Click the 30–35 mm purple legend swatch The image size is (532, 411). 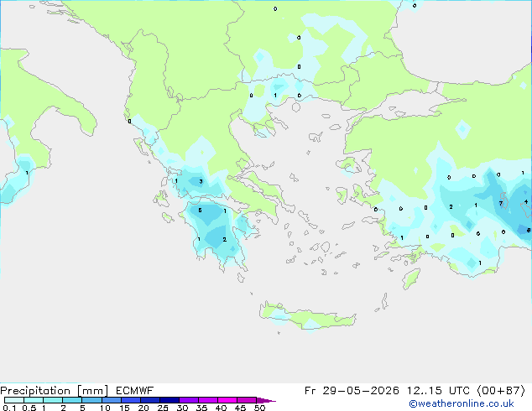point(188,400)
